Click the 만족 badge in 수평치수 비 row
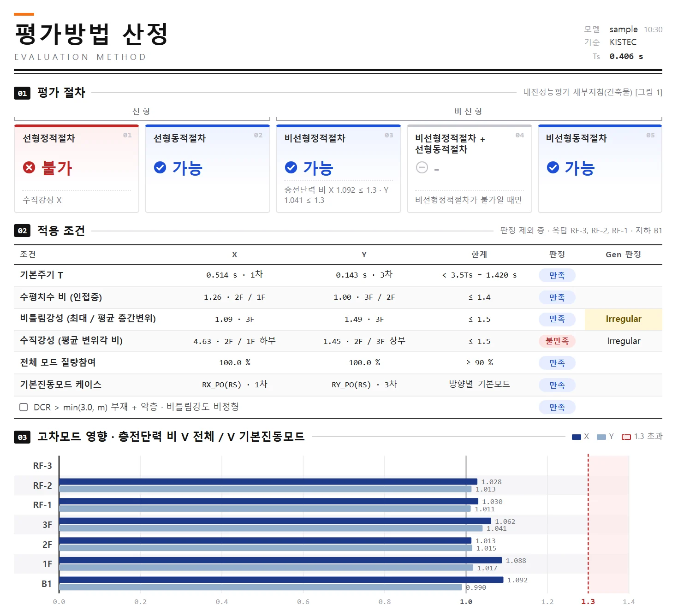 [557, 297]
